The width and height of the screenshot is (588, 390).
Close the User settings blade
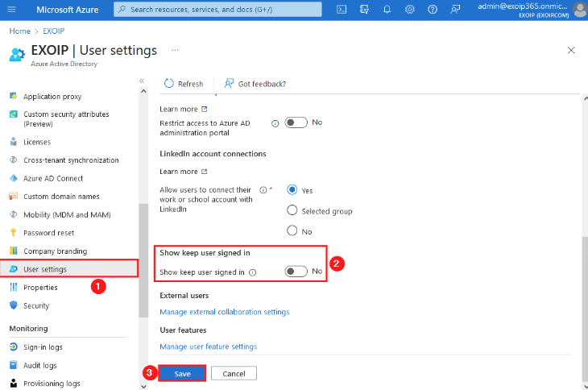click(571, 50)
